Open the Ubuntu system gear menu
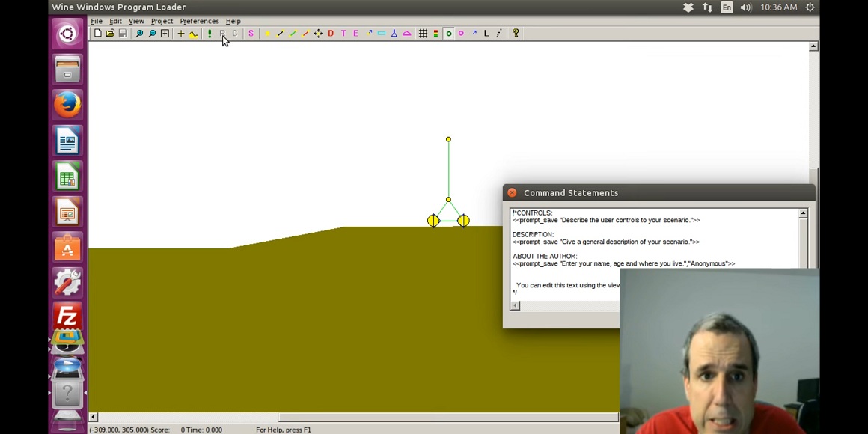The width and height of the screenshot is (868, 434). point(810,7)
